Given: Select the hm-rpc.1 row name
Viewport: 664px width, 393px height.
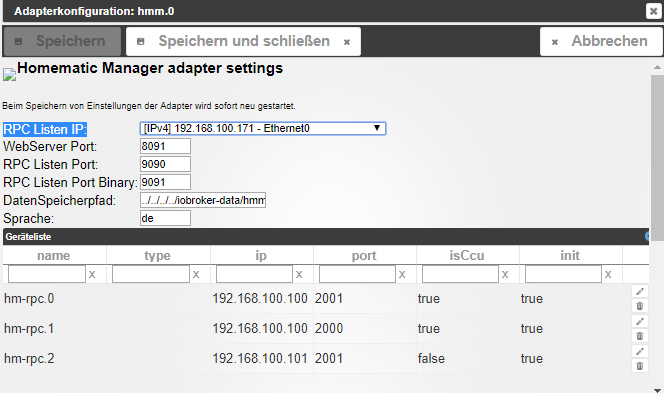Looking at the screenshot, I should coord(29,329).
